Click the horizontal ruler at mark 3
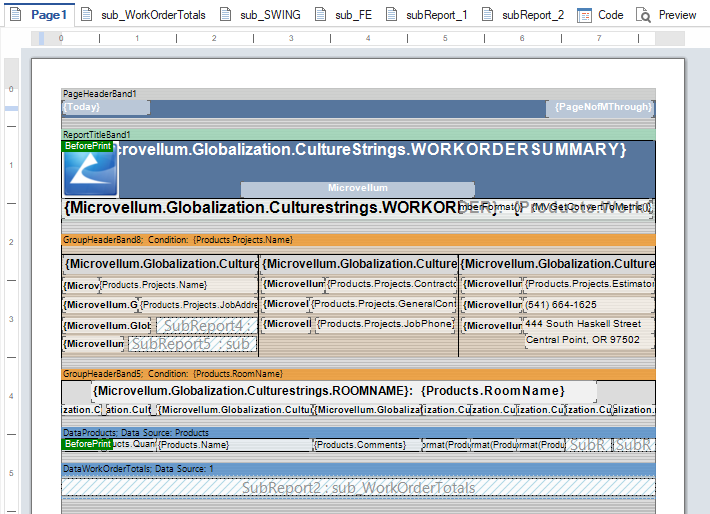The height and width of the screenshot is (514, 710). (x=291, y=38)
